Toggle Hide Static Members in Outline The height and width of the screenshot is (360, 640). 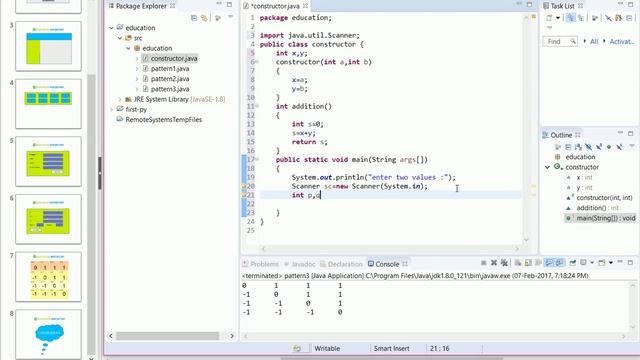click(x=599, y=147)
